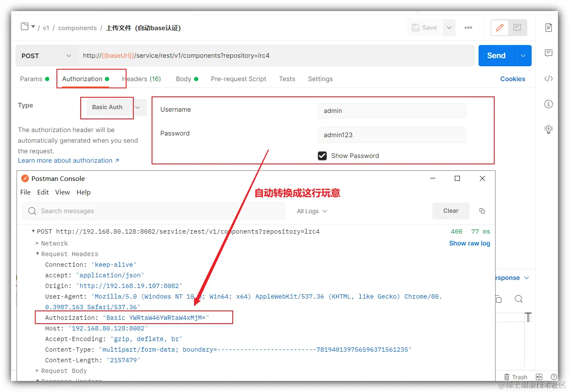Switch to pencil edit mode
569x392 pixels.
(500, 28)
